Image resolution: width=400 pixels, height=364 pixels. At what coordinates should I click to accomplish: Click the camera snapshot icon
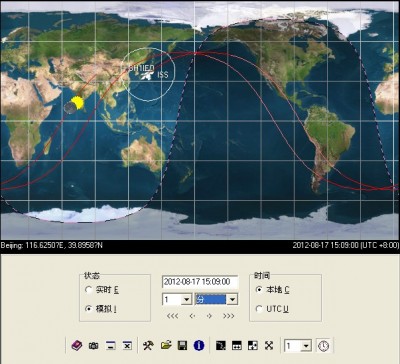(94, 346)
